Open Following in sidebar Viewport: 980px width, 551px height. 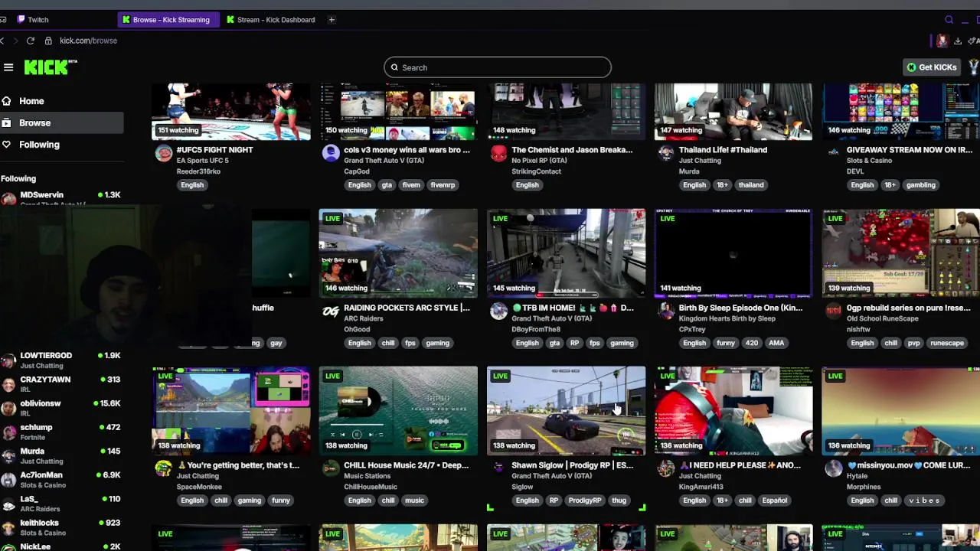point(39,145)
